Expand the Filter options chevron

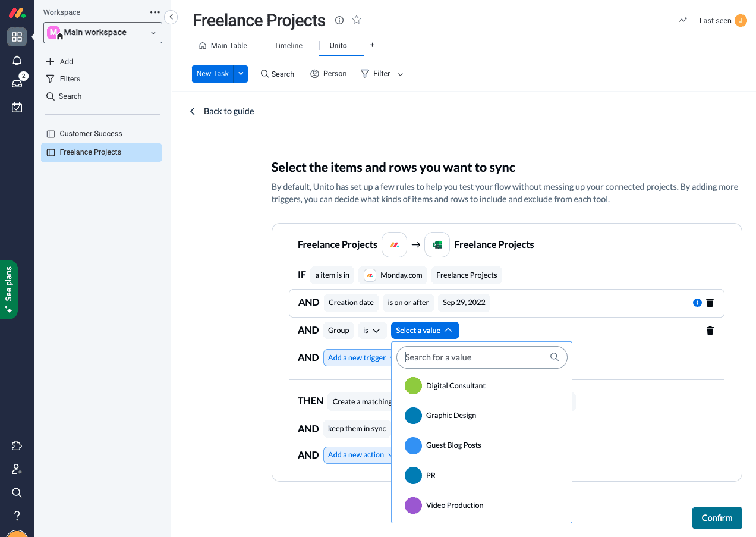tap(400, 74)
